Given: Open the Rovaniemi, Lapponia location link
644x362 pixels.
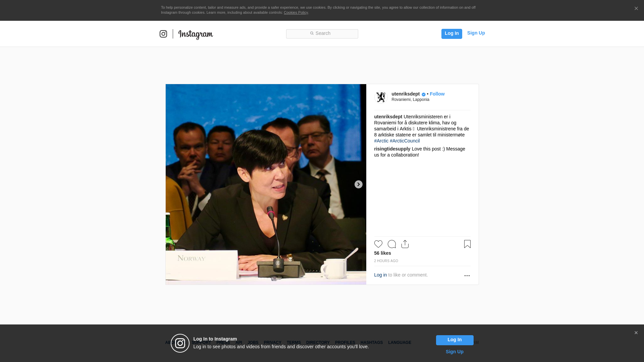Looking at the screenshot, I should pos(410,100).
